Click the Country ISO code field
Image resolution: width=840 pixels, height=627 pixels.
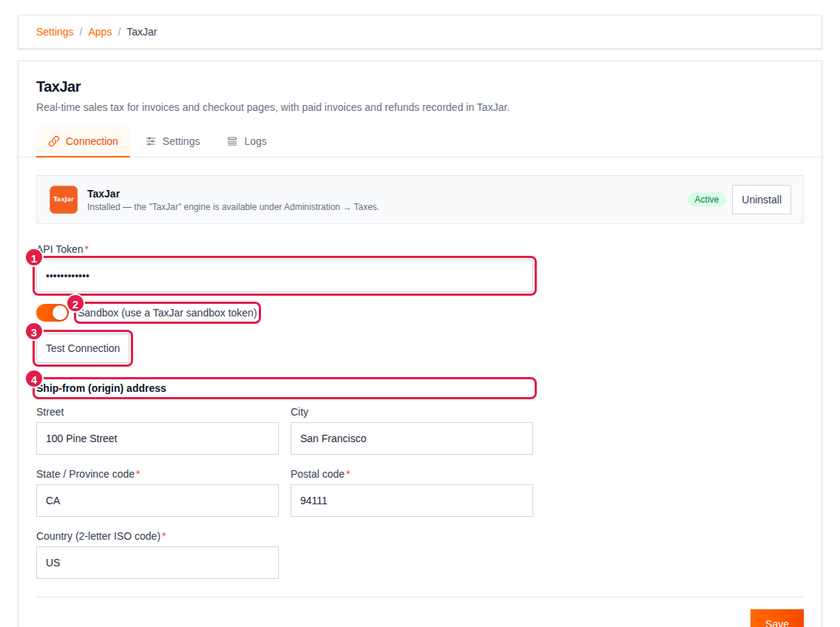[x=157, y=563]
